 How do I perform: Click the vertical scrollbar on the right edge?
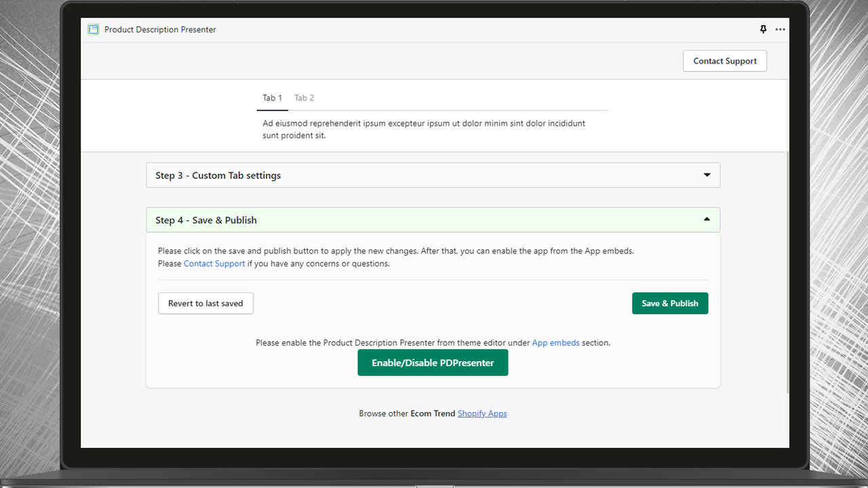[785, 237]
